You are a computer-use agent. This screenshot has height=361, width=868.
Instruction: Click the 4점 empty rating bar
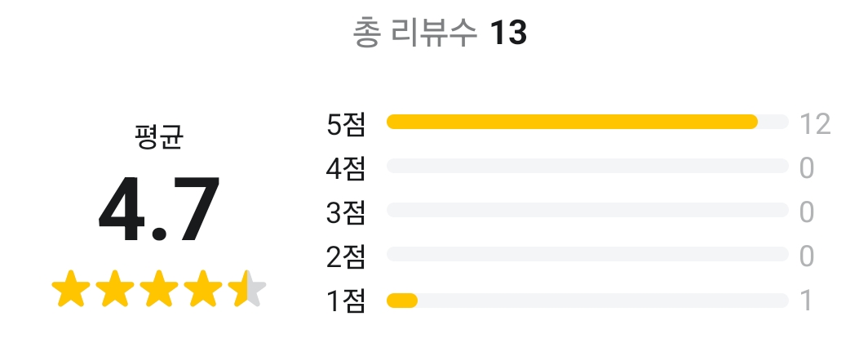(587, 167)
